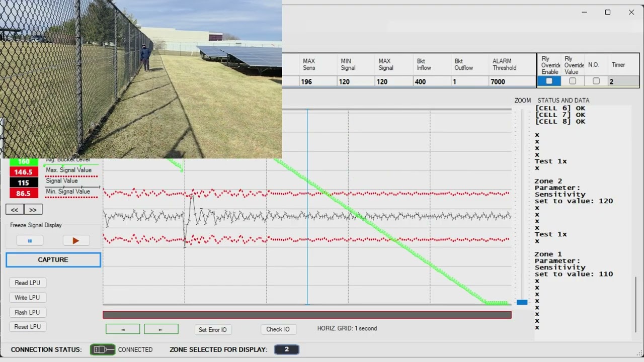Click the green Bucket Level readout 160
The width and height of the screenshot is (644, 362).
(23, 162)
